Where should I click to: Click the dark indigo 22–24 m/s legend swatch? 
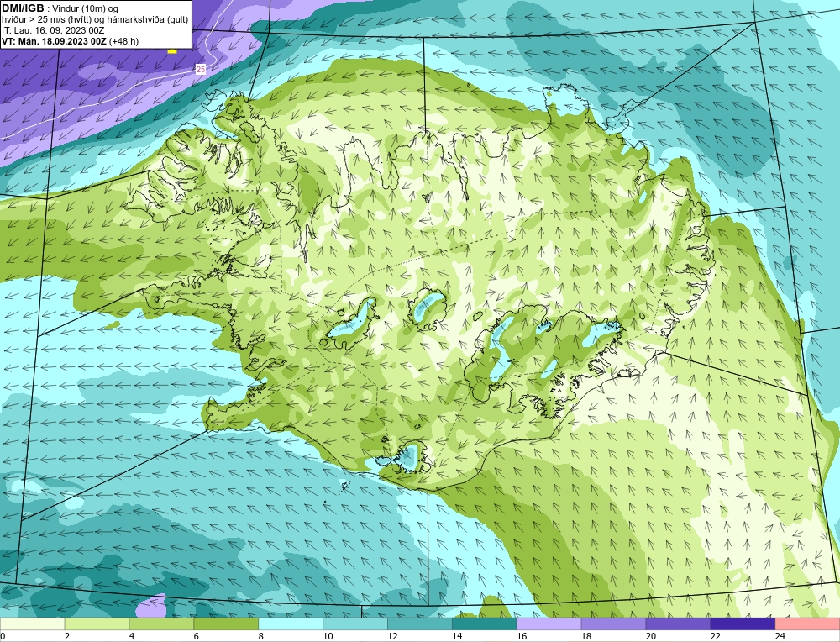tap(743, 624)
